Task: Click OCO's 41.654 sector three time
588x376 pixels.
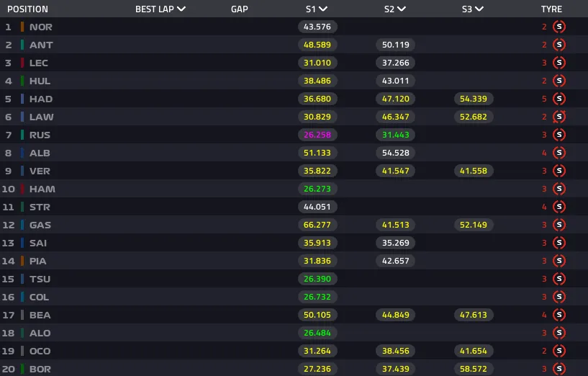Action: click(x=474, y=351)
